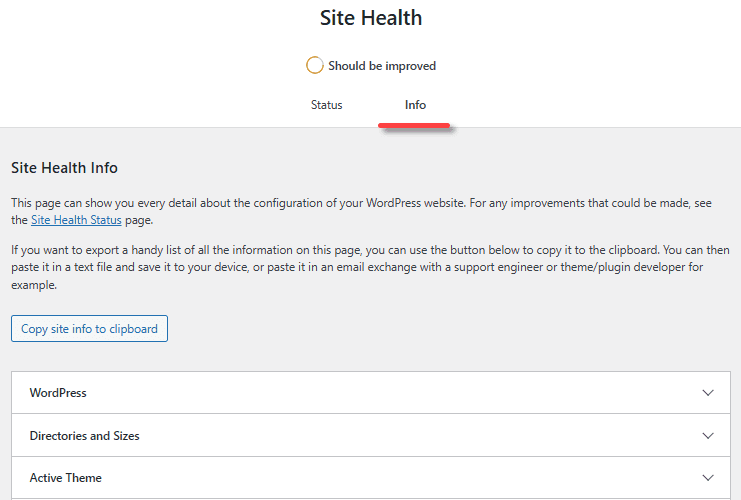Click the red underline beneath the Info tab
741x500 pixels.
click(414, 127)
